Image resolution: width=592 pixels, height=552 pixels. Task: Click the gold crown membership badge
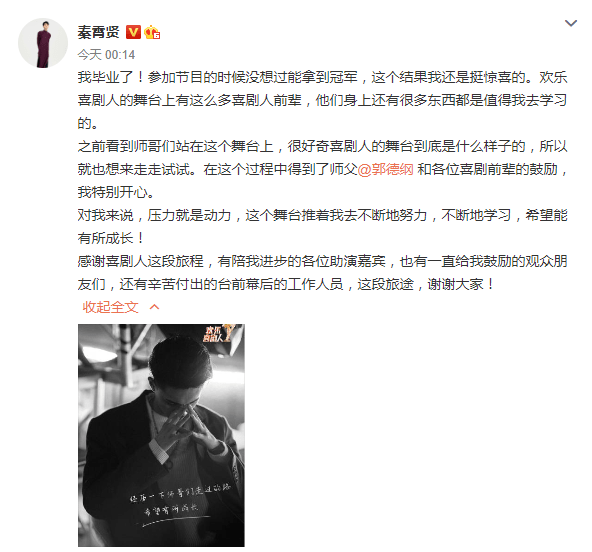pyautogui.click(x=152, y=32)
